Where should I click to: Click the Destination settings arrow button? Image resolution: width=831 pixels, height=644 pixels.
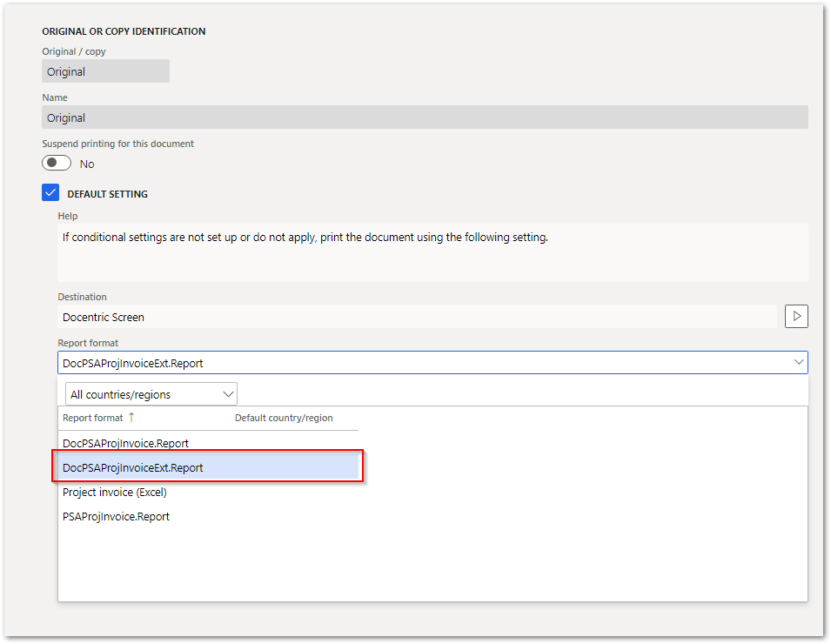pos(796,316)
